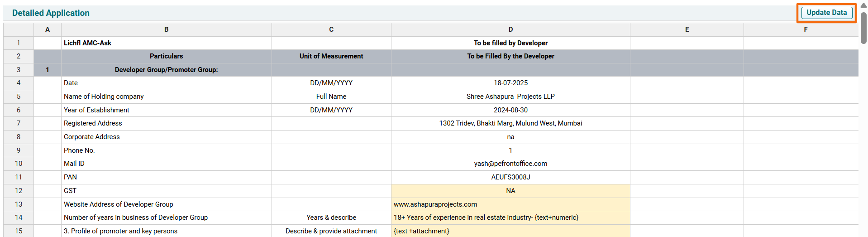
Task: Click the www.ashapuraprojects.com website cell
Action: pos(510,204)
